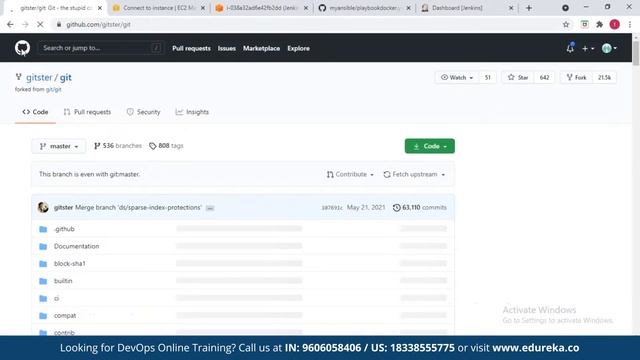Viewport: 640px width, 360px height.
Task: Open the git repository name link
Action: 65,77
